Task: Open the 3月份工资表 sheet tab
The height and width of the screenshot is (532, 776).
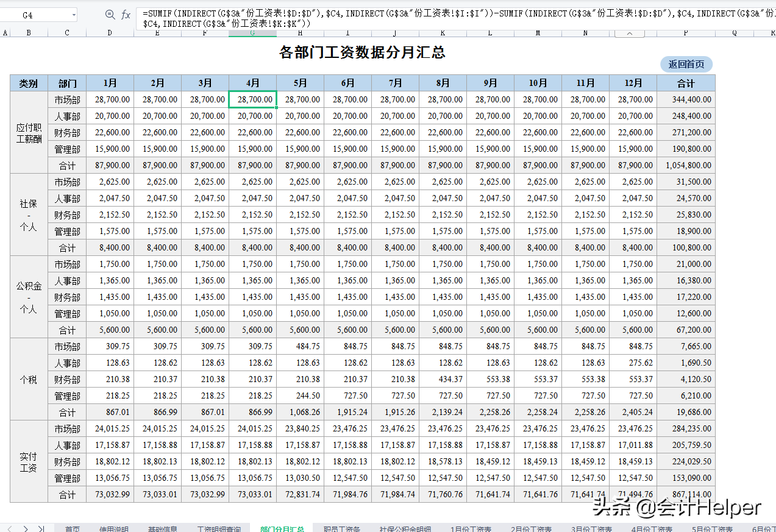Action: (x=592, y=529)
